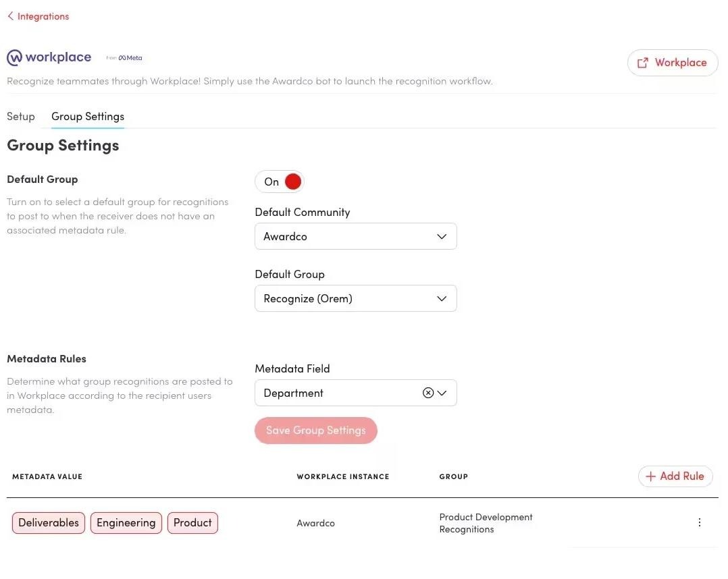This screenshot has height=579, width=728.
Task: Go back to Integrations link
Action: [43, 16]
